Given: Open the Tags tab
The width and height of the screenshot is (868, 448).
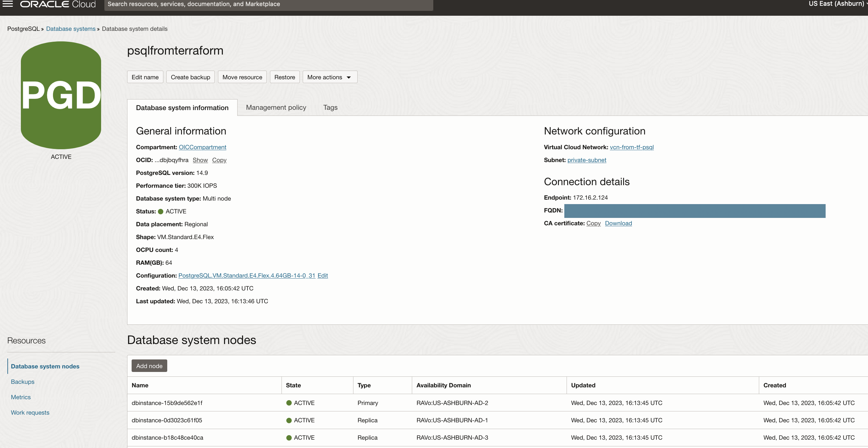Looking at the screenshot, I should click(330, 108).
